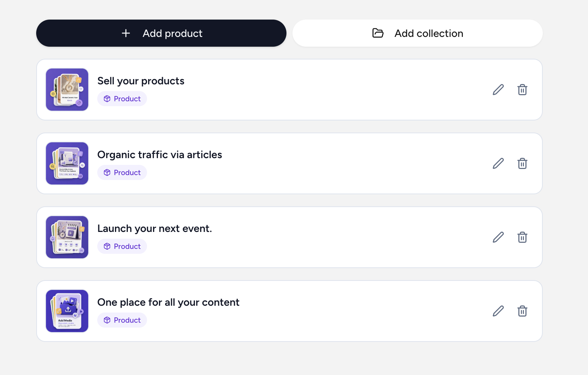Image resolution: width=588 pixels, height=375 pixels.
Task: Delete Organic traffic via articles item
Action: pyautogui.click(x=522, y=163)
